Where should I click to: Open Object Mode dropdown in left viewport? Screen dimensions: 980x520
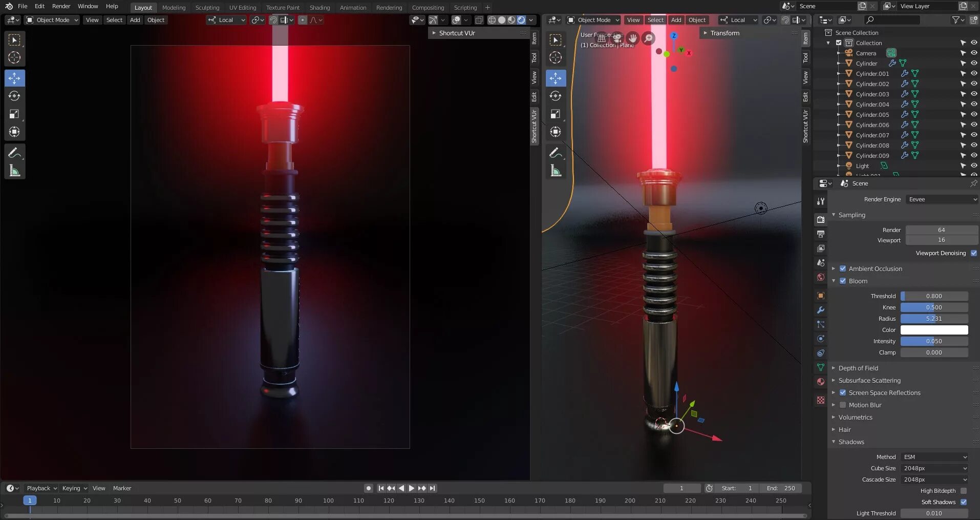coord(52,20)
